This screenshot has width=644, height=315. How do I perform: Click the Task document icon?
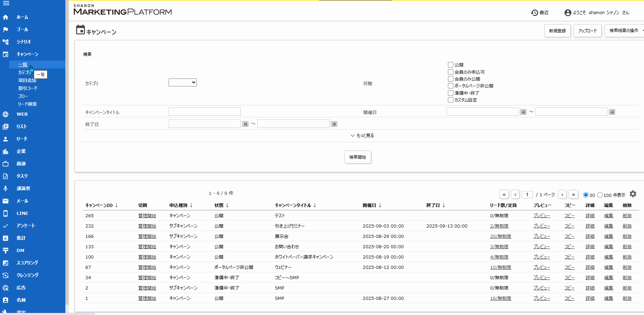coord(6,176)
